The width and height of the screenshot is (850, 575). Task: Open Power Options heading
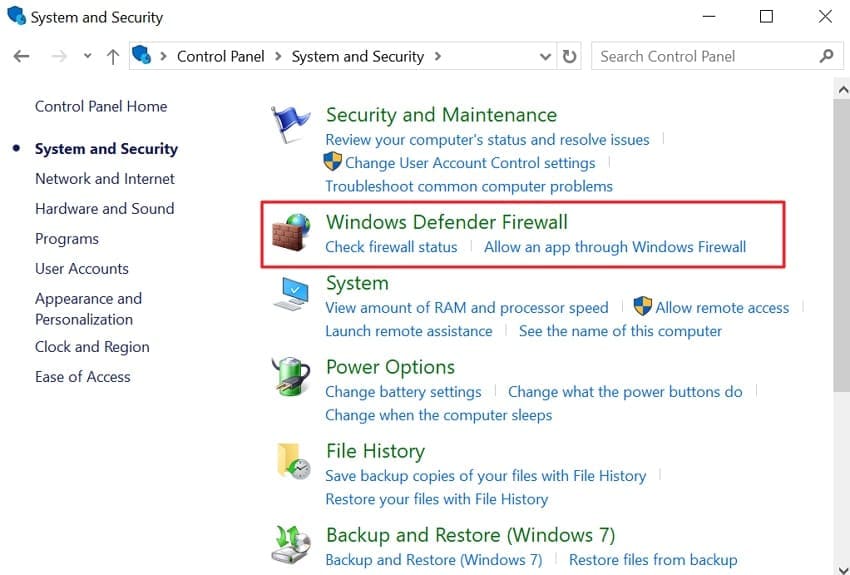[390, 367]
